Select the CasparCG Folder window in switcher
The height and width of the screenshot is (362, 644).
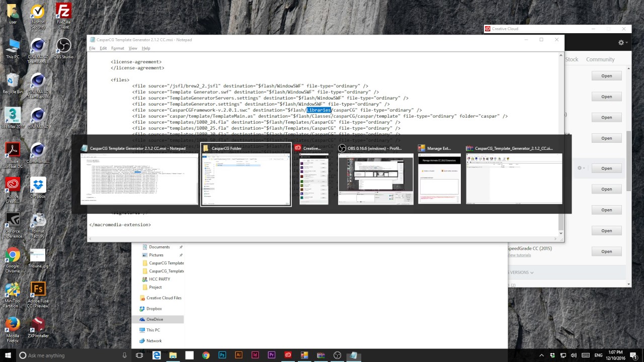tap(246, 174)
